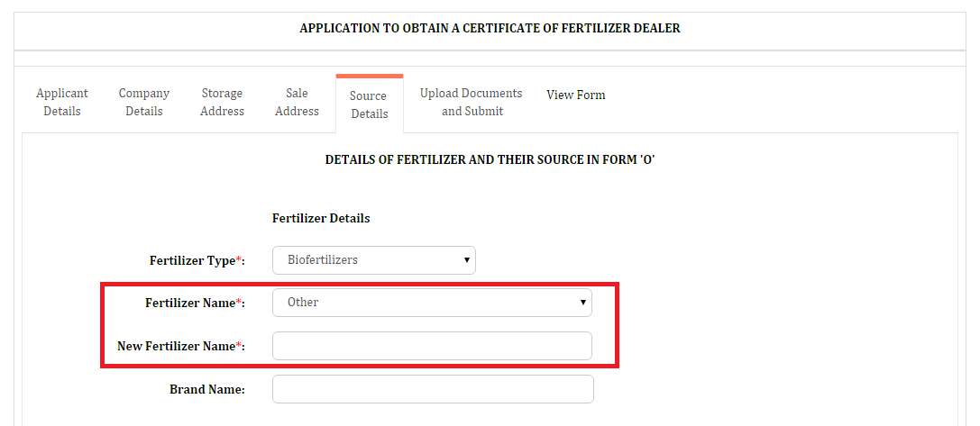Open Upload Documents and Submit tab

point(472,103)
